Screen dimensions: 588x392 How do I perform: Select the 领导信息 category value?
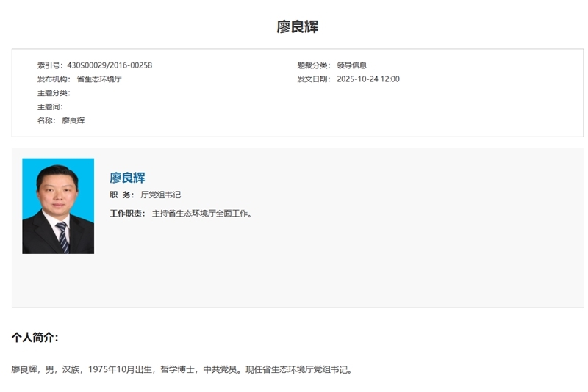click(x=351, y=65)
